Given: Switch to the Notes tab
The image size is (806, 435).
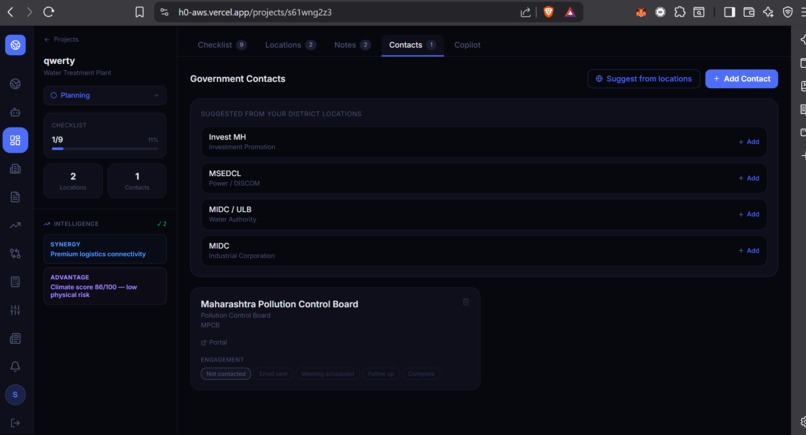Looking at the screenshot, I should (x=352, y=45).
